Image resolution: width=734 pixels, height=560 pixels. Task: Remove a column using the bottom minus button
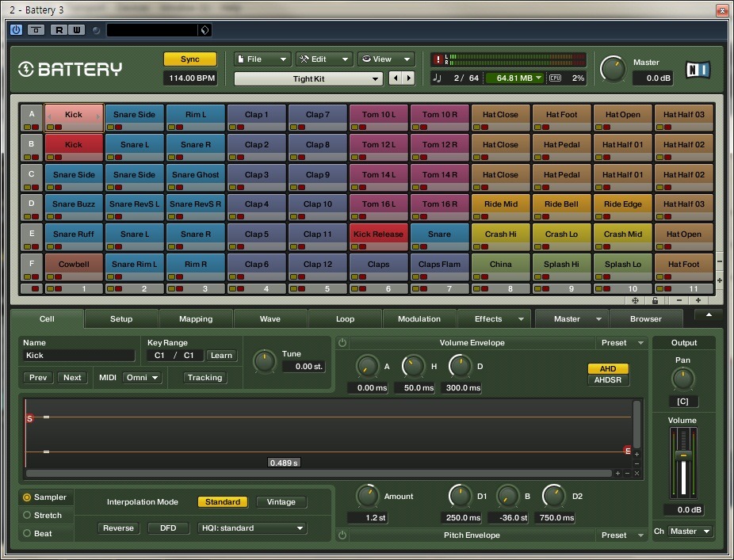tap(679, 300)
